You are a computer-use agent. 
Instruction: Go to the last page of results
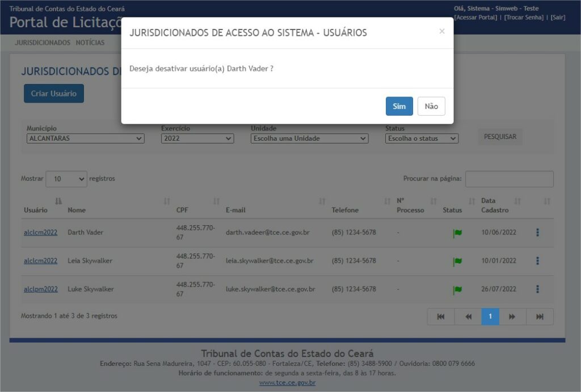coord(540,317)
